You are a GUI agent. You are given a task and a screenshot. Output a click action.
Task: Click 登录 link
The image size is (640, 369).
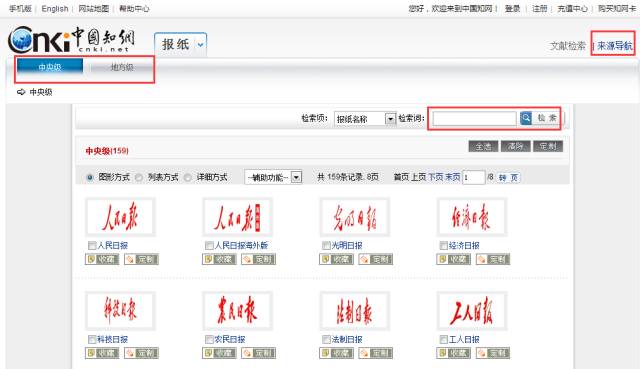point(512,9)
